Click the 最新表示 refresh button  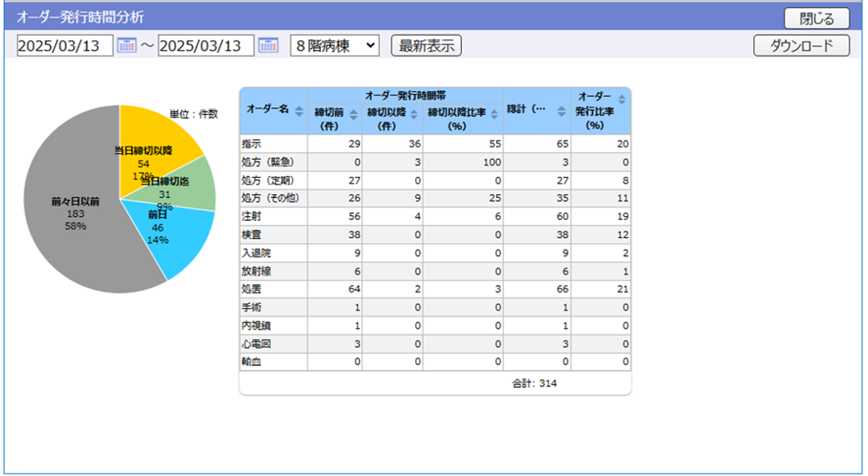426,46
